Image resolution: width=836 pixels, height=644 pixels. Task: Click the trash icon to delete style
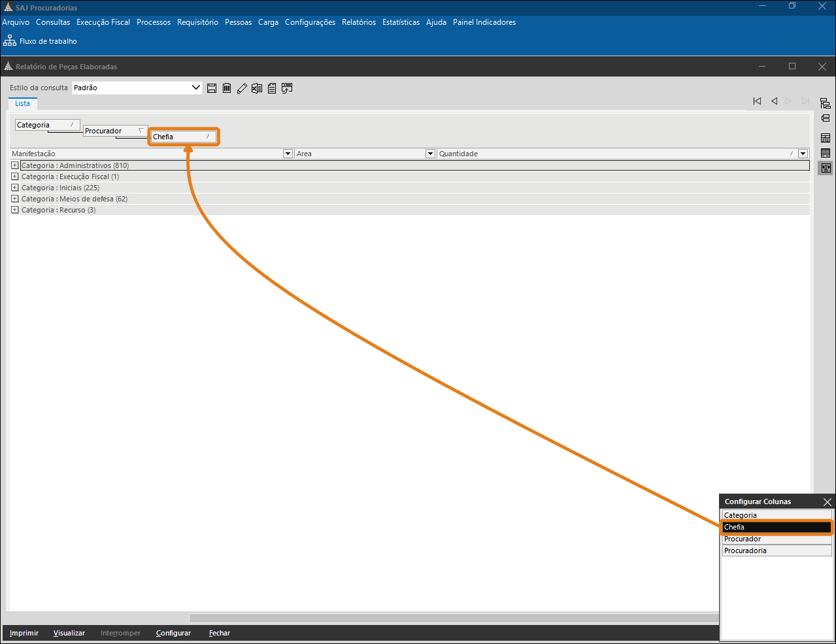point(227,88)
